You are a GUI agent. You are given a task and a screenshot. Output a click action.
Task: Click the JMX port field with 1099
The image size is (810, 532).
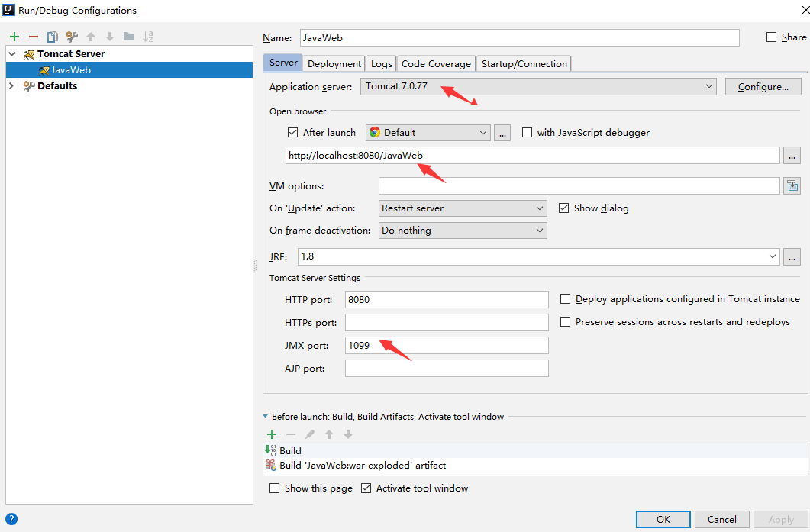447,346
